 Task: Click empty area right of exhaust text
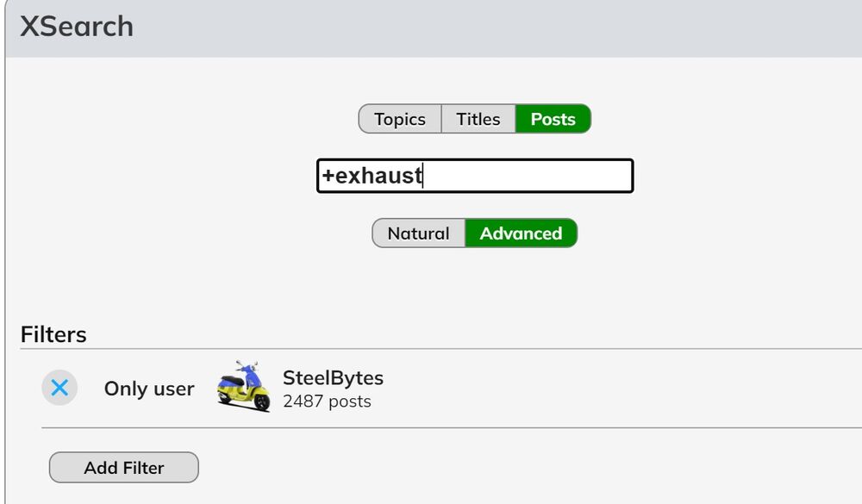point(528,176)
